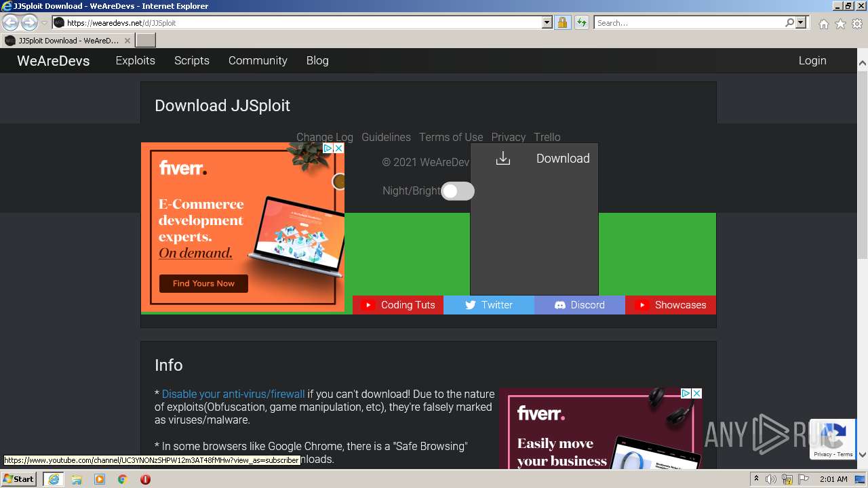Viewport: 868px width, 488px height.
Task: Open a new blank tab
Action: [x=146, y=41]
